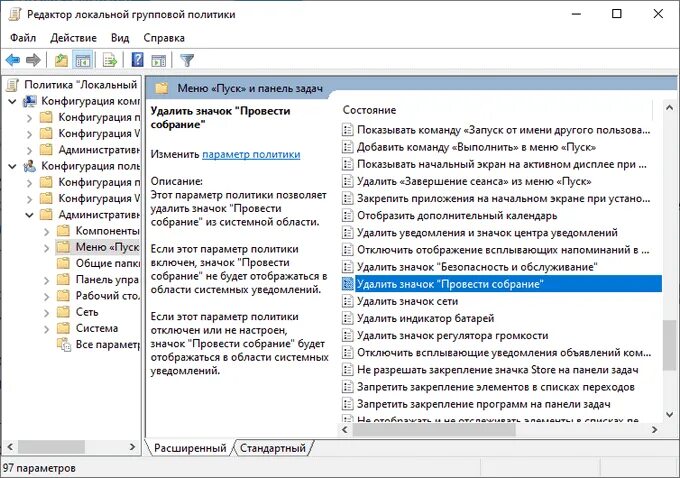Click the Export list toolbar icon
Image resolution: width=680 pixels, height=478 pixels.
(110, 60)
